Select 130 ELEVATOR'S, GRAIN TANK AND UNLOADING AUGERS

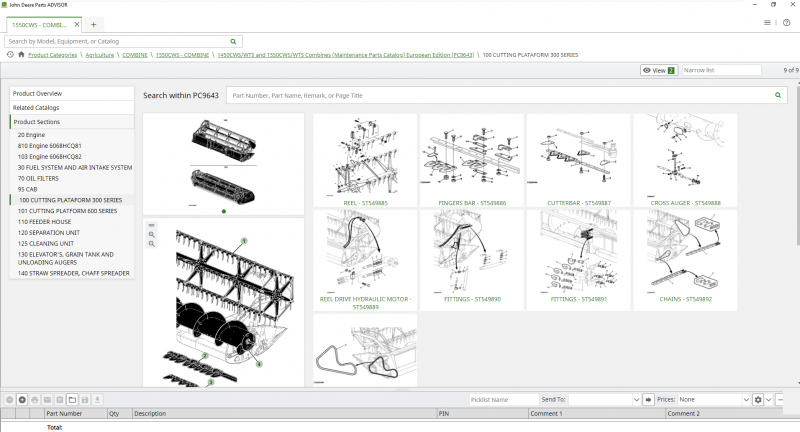(x=66, y=258)
